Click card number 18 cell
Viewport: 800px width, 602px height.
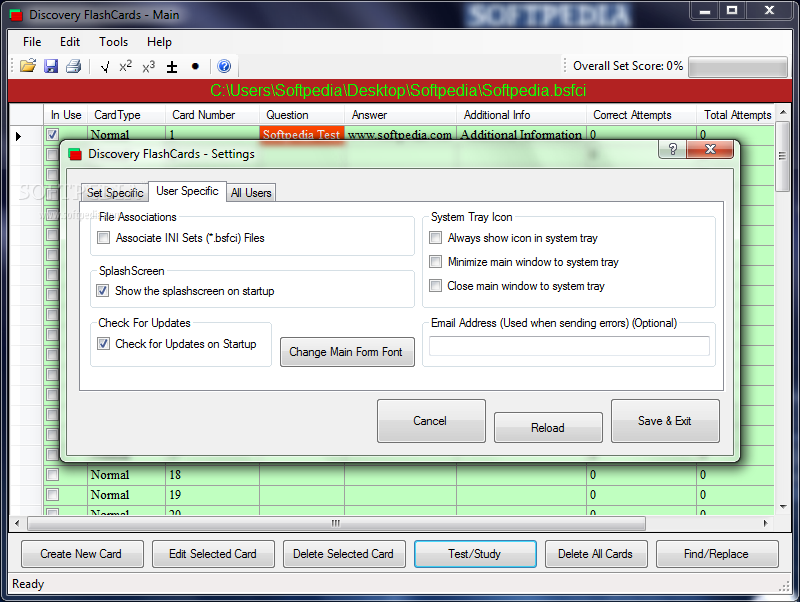(212, 475)
